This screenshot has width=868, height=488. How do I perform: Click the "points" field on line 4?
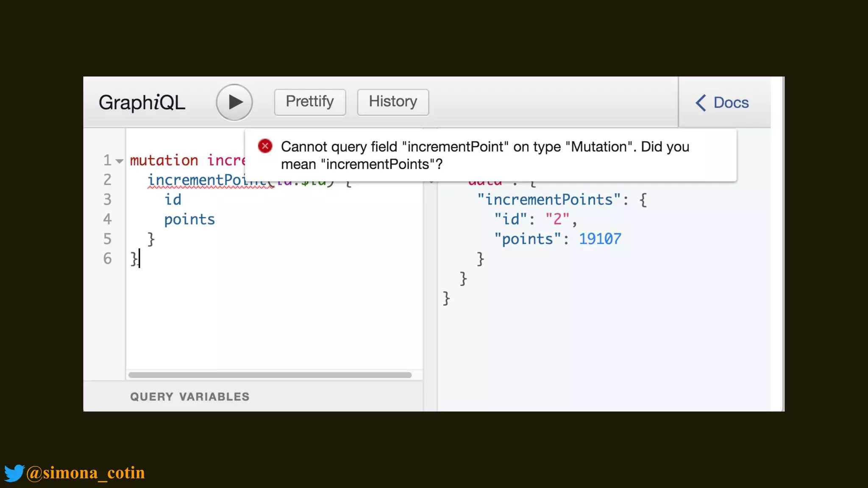coord(189,219)
